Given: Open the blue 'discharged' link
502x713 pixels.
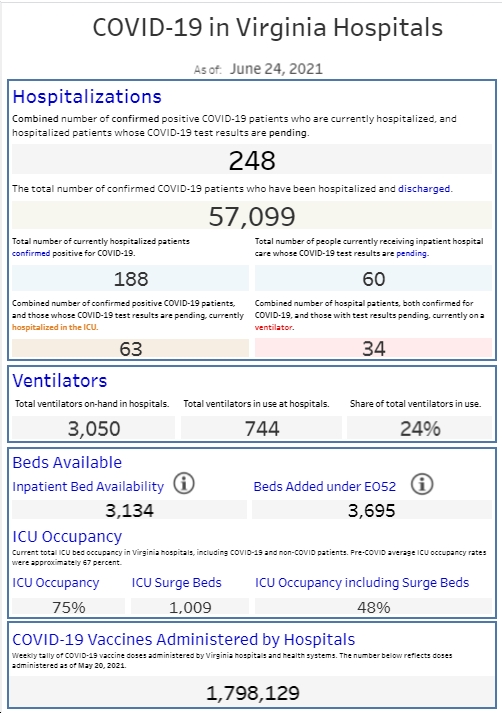Looking at the screenshot, I should tap(424, 189).
